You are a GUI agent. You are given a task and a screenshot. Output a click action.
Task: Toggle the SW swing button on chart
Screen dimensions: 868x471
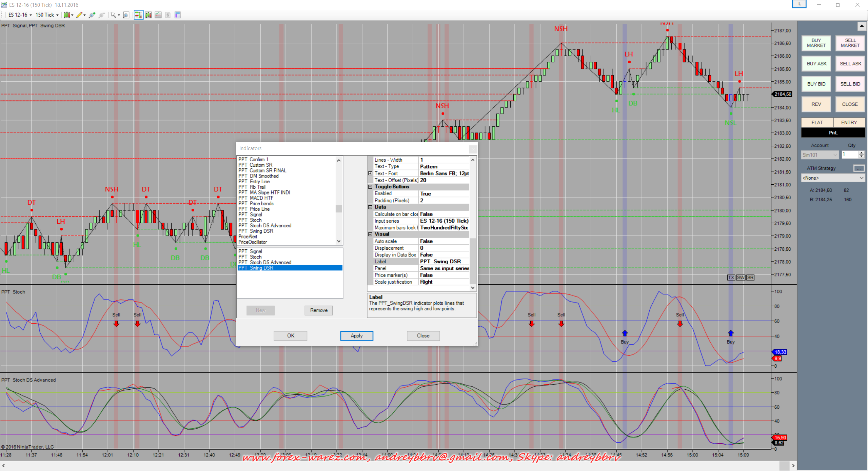(741, 278)
